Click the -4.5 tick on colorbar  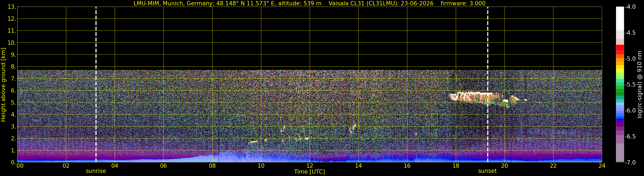coord(630,33)
